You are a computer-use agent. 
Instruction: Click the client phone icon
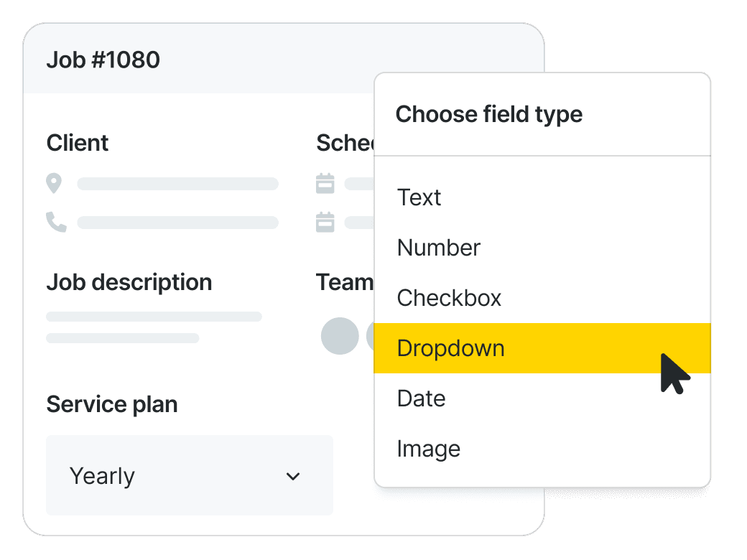tap(56, 222)
